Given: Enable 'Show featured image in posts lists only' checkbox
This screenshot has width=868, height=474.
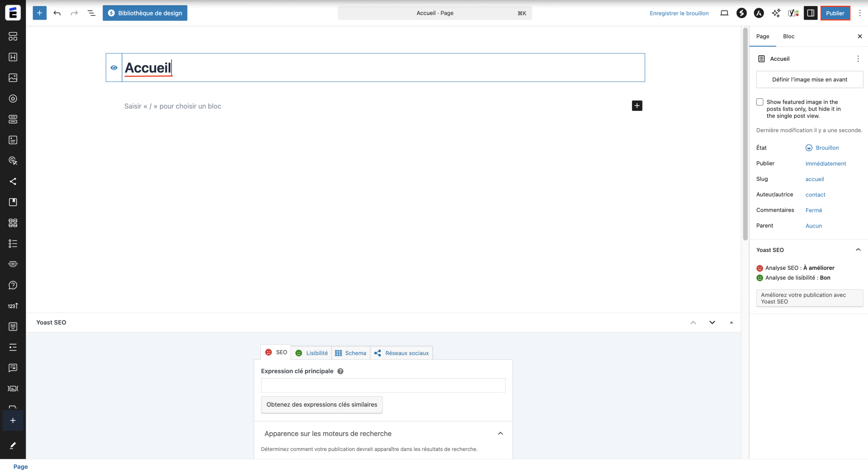Looking at the screenshot, I should [760, 102].
